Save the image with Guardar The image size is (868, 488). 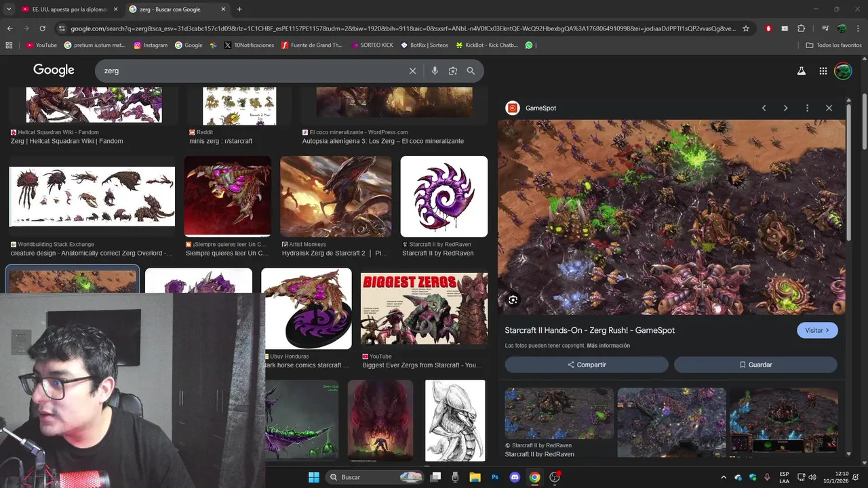755,365
